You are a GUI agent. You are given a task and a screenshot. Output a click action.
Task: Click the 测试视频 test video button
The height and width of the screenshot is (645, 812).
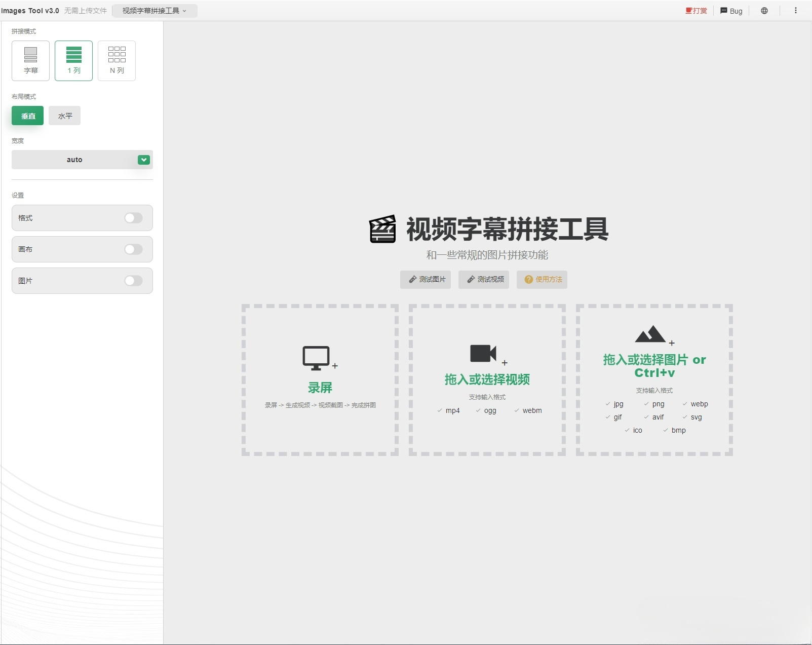pos(484,279)
